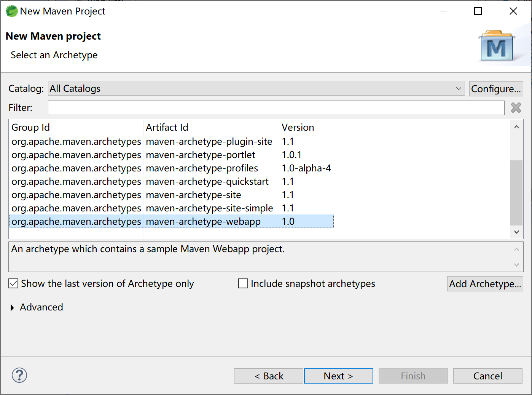Click the archetype list vertical scrollbar thumb
532x395 pixels.
click(516, 192)
